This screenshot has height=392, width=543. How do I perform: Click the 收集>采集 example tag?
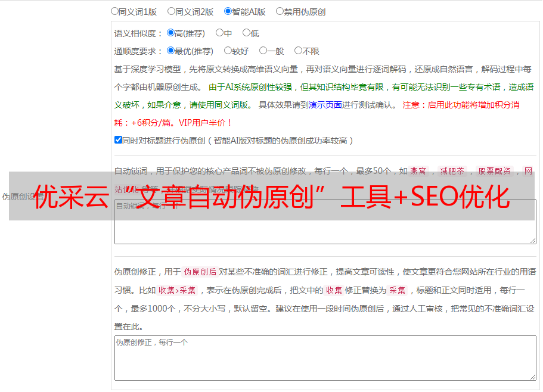tap(177, 290)
